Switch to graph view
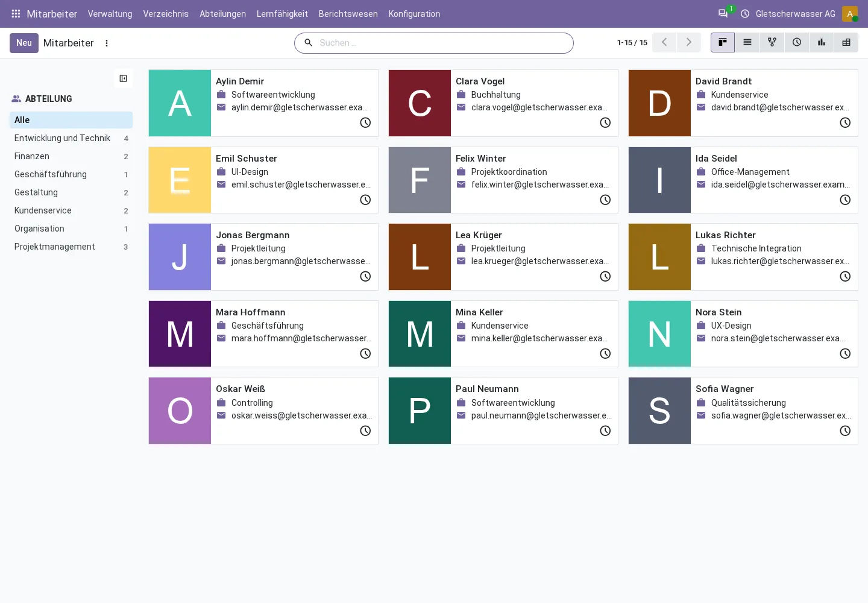 pyautogui.click(x=822, y=42)
